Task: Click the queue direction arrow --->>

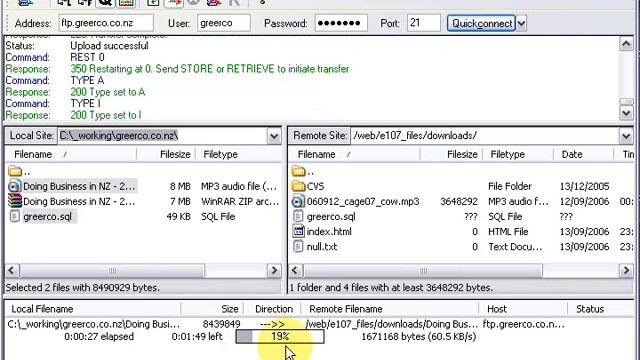Action: point(273,324)
